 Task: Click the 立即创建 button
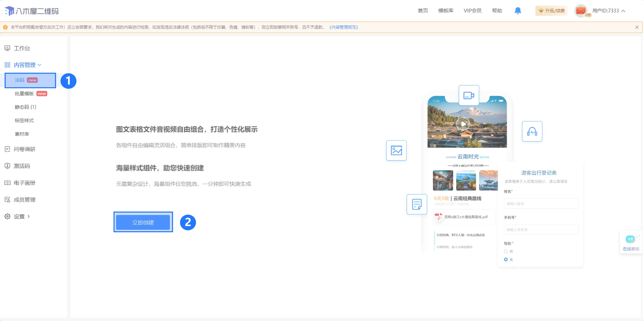pos(143,222)
